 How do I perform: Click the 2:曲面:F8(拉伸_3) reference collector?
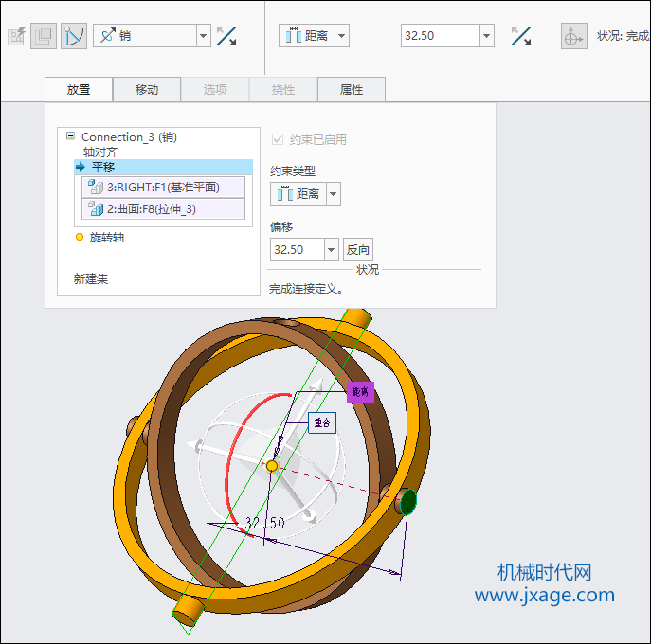pyautogui.click(x=164, y=209)
